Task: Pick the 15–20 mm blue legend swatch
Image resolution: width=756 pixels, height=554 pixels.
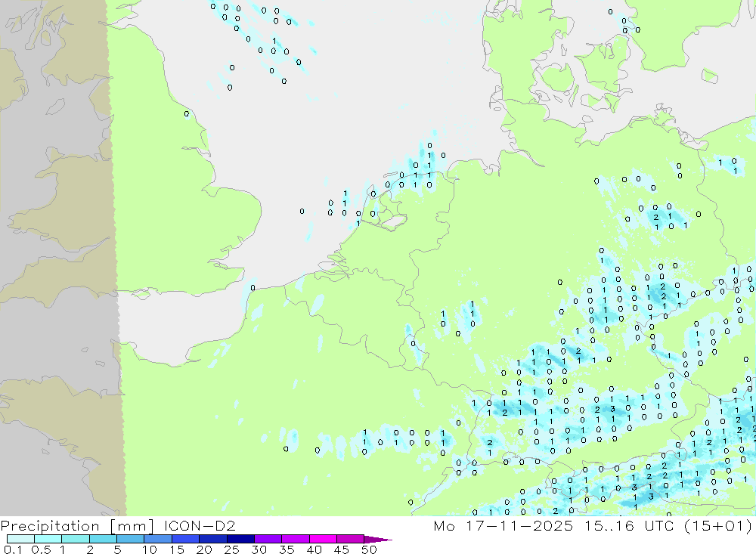Action: coord(186,539)
